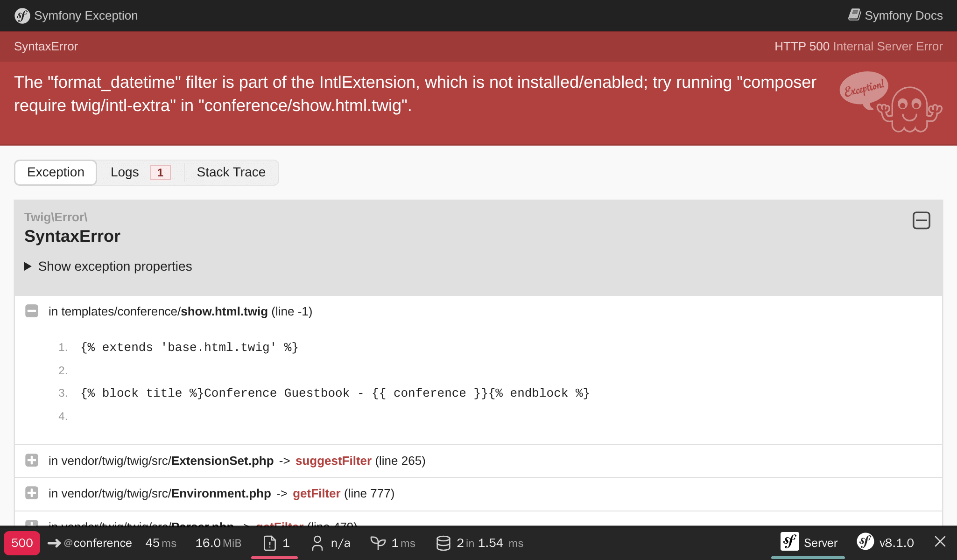
Task: Click the Symfony version v8.1.0 icon
Action: click(865, 542)
